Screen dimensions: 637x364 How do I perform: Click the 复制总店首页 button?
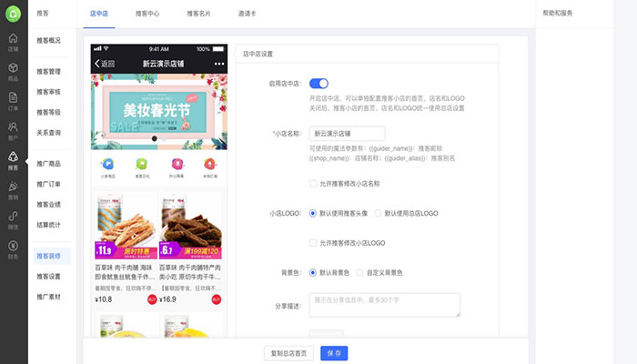[x=290, y=352]
